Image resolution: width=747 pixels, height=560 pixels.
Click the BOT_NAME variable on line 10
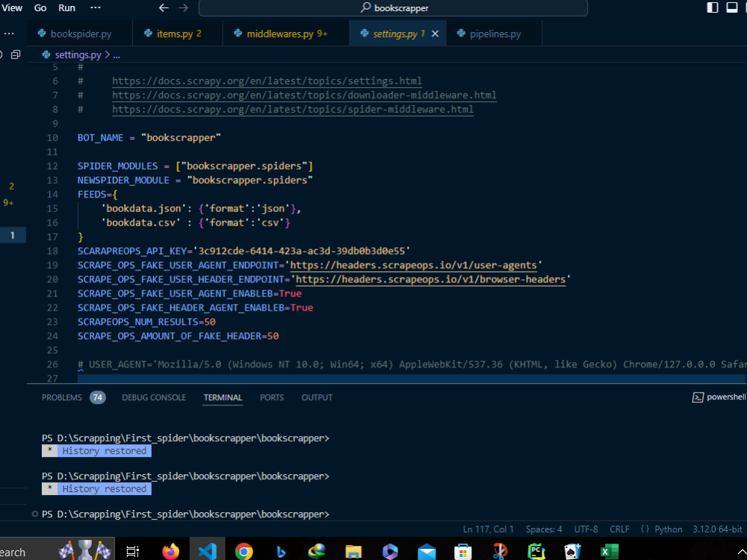(x=101, y=137)
